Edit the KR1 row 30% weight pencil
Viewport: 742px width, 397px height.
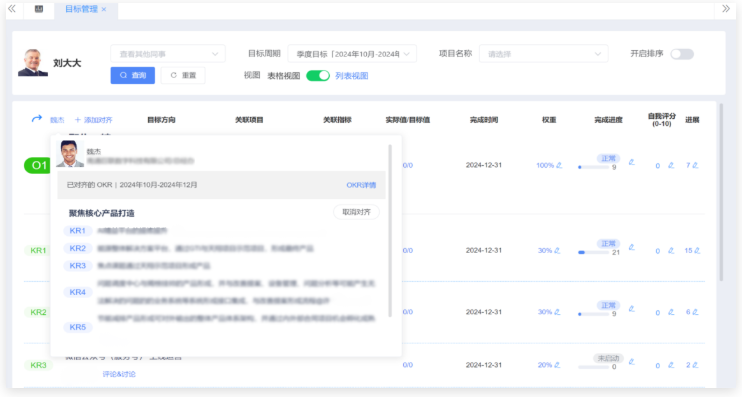click(x=557, y=250)
